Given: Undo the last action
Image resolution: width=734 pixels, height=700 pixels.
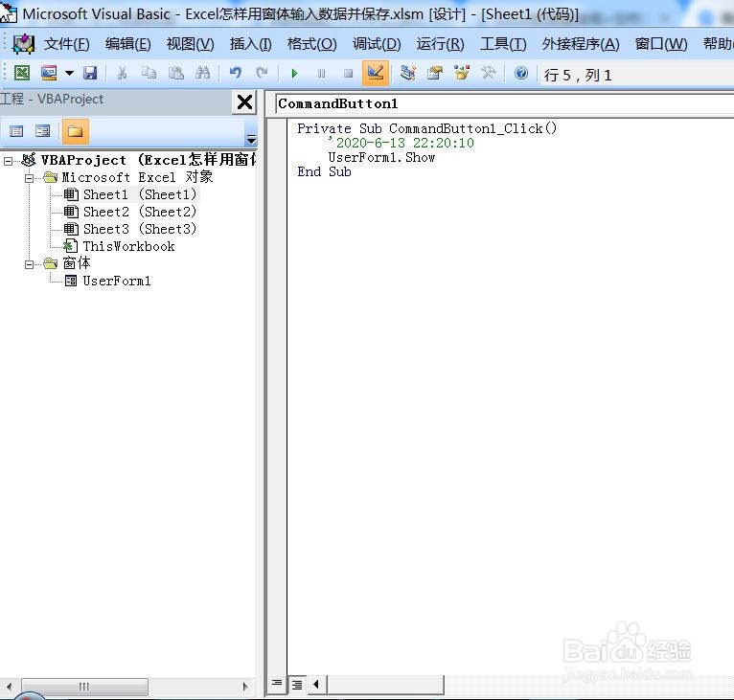Looking at the screenshot, I should (236, 73).
